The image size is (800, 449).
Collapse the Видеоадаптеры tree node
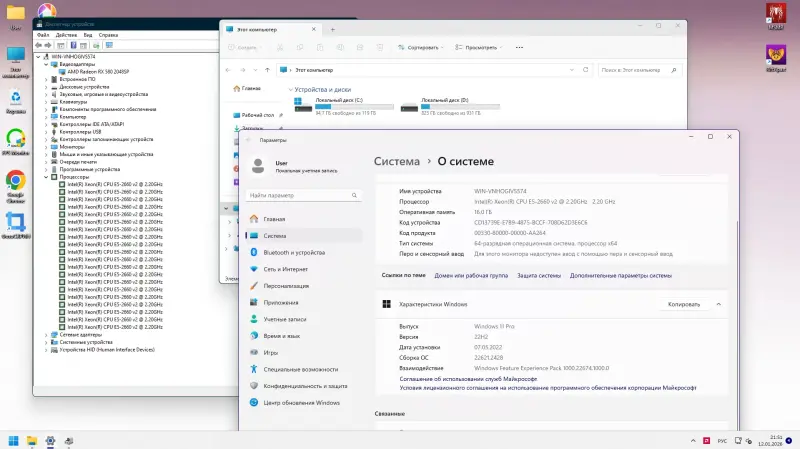(x=47, y=65)
